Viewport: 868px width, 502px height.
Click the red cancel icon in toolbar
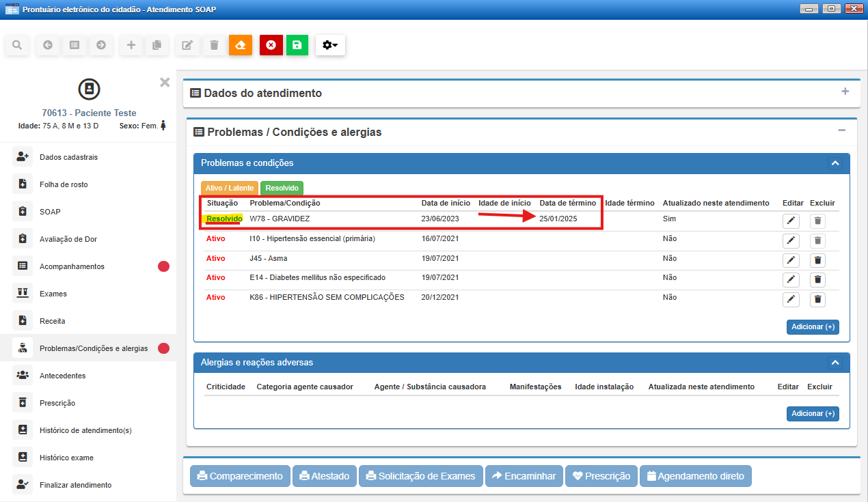pyautogui.click(x=271, y=45)
